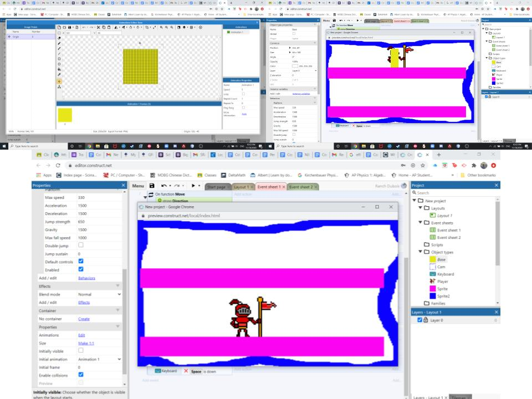This screenshot has width=532, height=399.
Task: Click the Apps grid icon in bottom bookmarks bar
Action: point(39,175)
